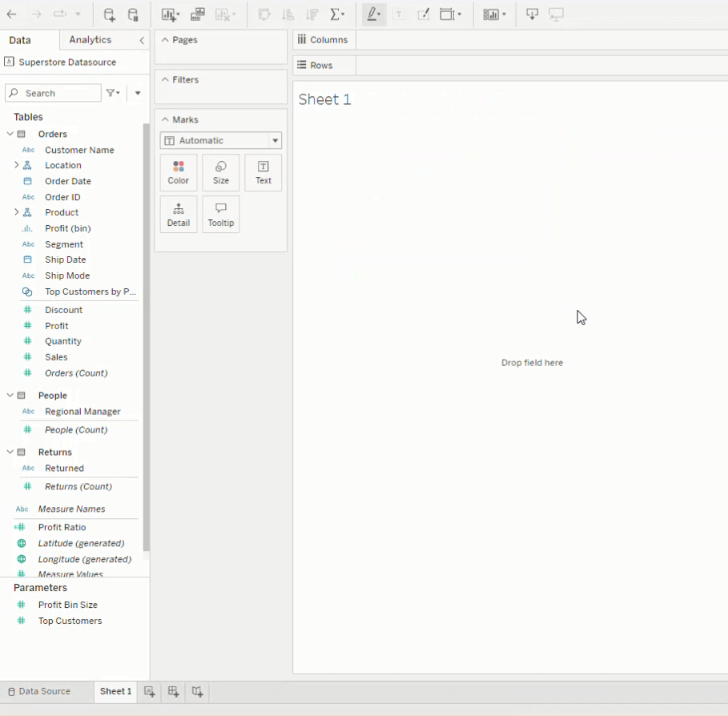Click the Highlight pen icon in the toolbar
The height and width of the screenshot is (716, 728).
coord(372,14)
